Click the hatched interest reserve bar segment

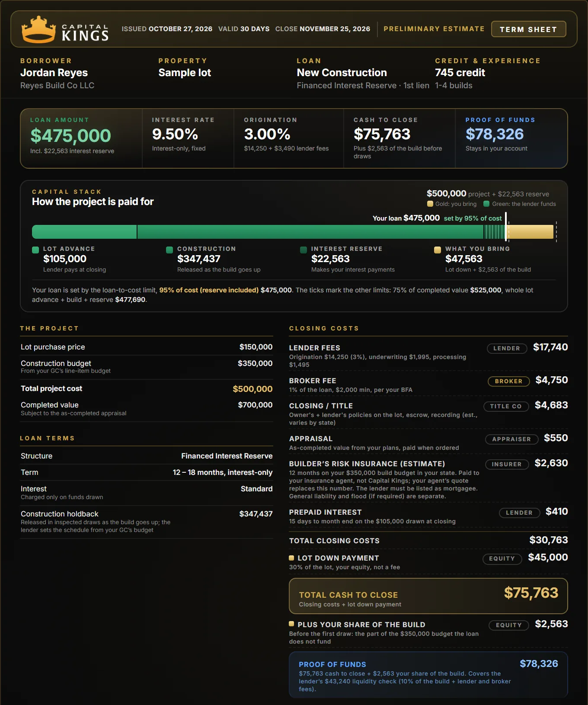[x=494, y=232]
